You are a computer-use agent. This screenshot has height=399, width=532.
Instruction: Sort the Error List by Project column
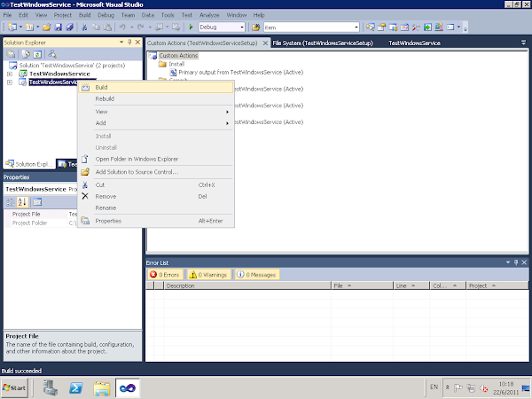[x=497, y=286]
